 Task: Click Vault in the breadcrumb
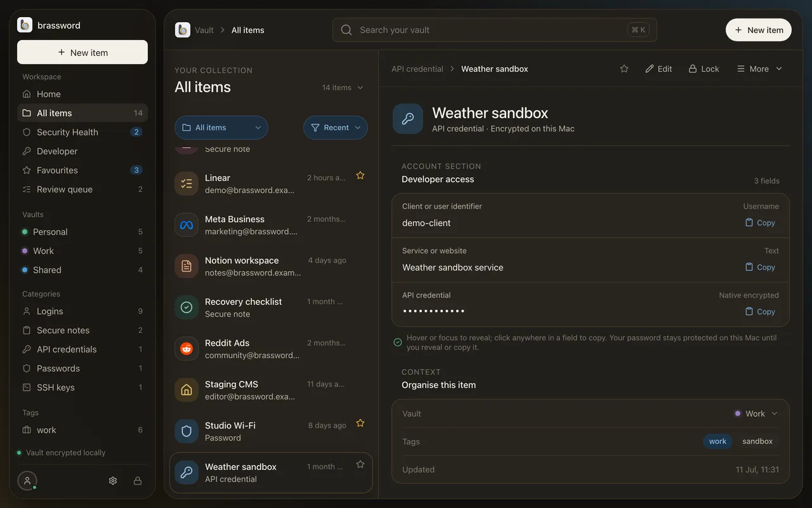coord(204,30)
